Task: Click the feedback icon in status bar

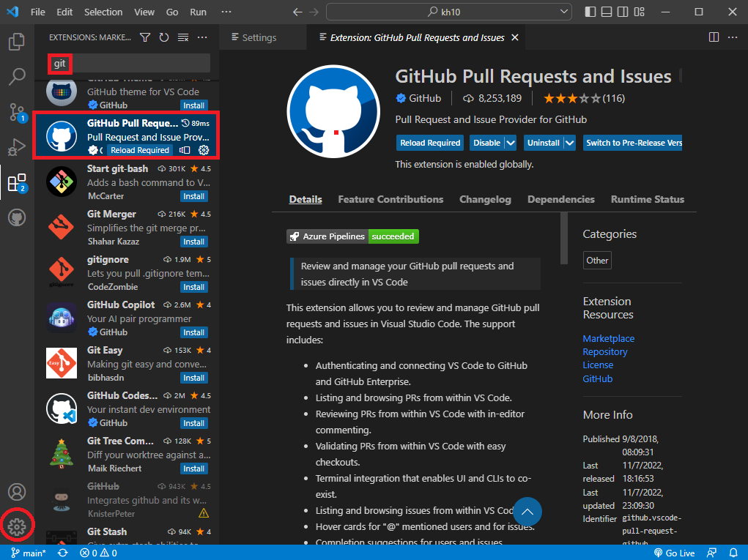Action: [x=712, y=553]
